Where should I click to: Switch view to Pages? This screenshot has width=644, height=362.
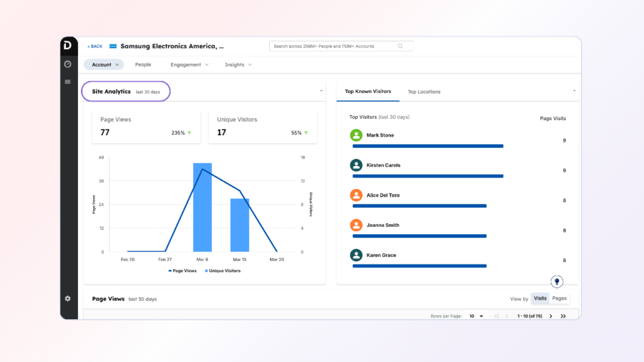pos(559,299)
